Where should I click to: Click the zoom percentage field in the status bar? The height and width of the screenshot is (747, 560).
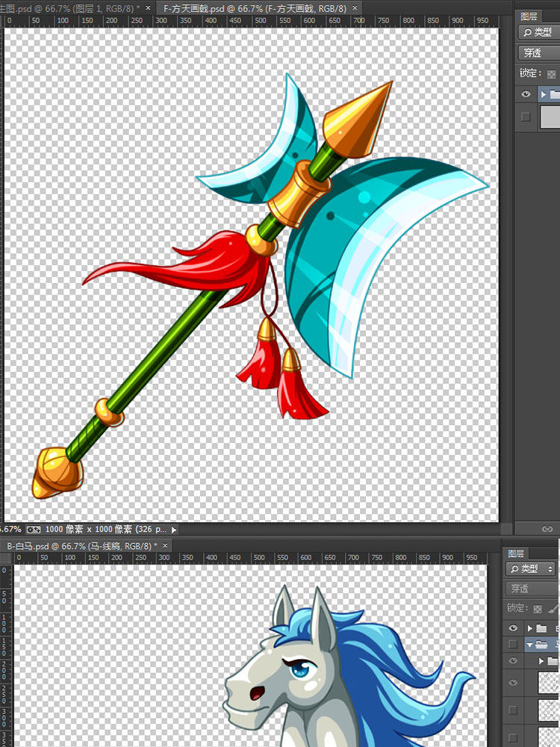coord(11,530)
